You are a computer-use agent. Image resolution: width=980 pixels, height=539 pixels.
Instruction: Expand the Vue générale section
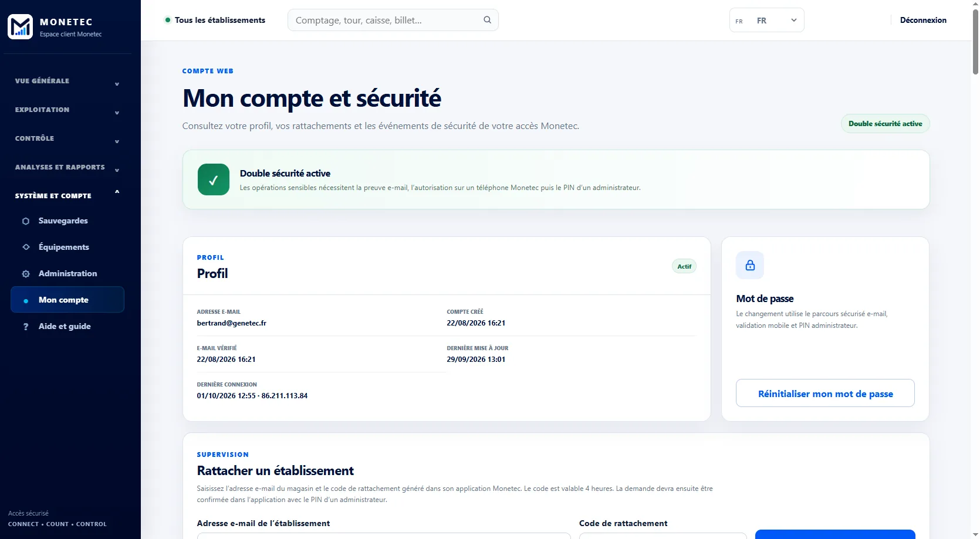[67, 81]
